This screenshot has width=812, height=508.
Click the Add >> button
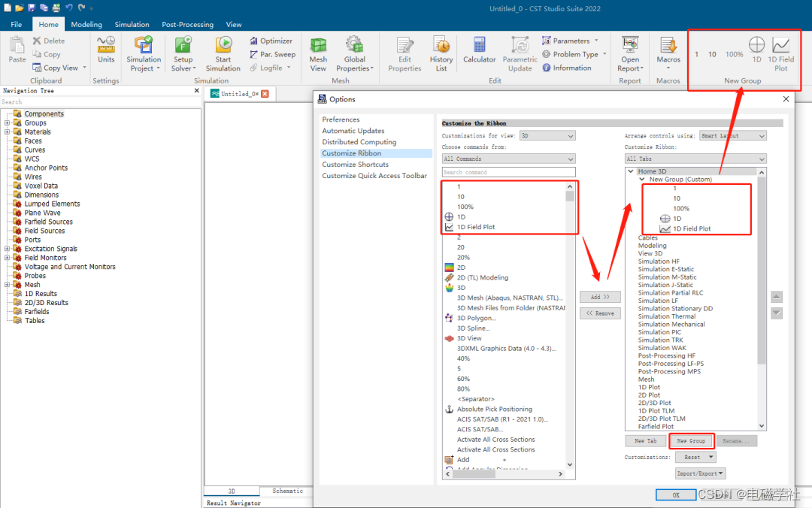600,298
